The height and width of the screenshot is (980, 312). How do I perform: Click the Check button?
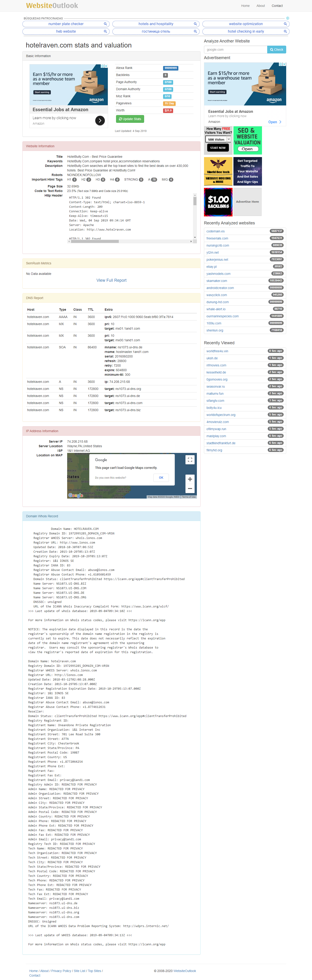coord(277,50)
